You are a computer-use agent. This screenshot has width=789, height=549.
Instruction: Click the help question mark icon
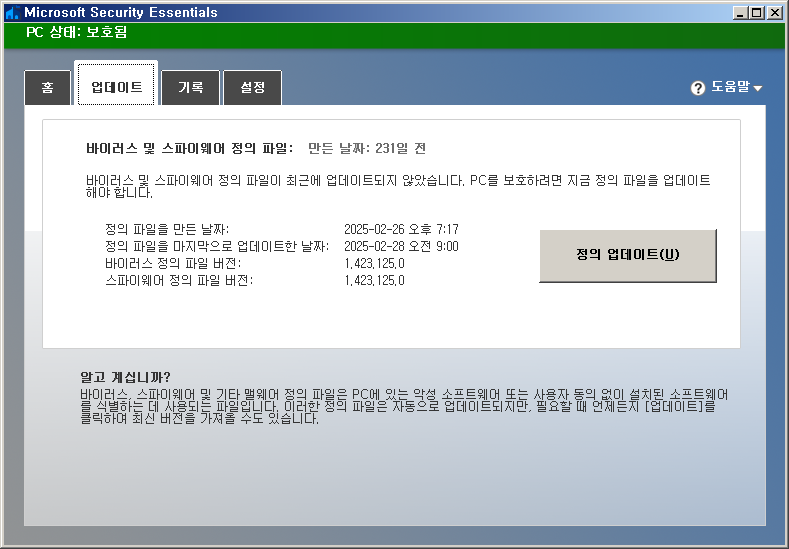(698, 88)
